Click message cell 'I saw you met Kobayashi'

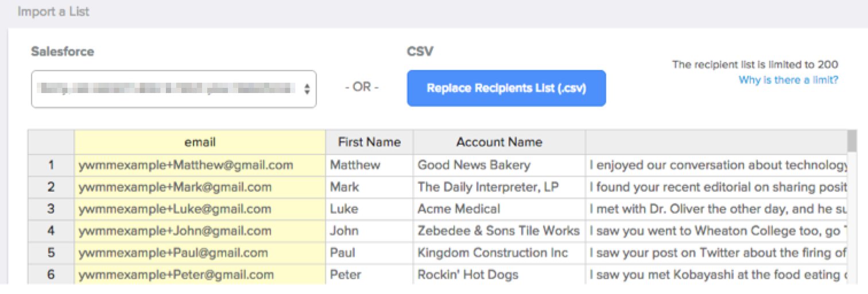click(x=716, y=274)
